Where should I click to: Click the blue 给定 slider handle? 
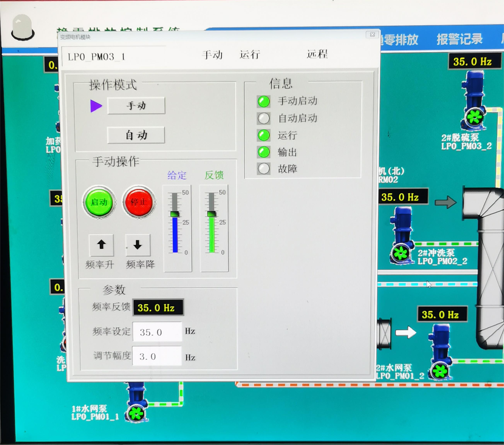click(175, 214)
